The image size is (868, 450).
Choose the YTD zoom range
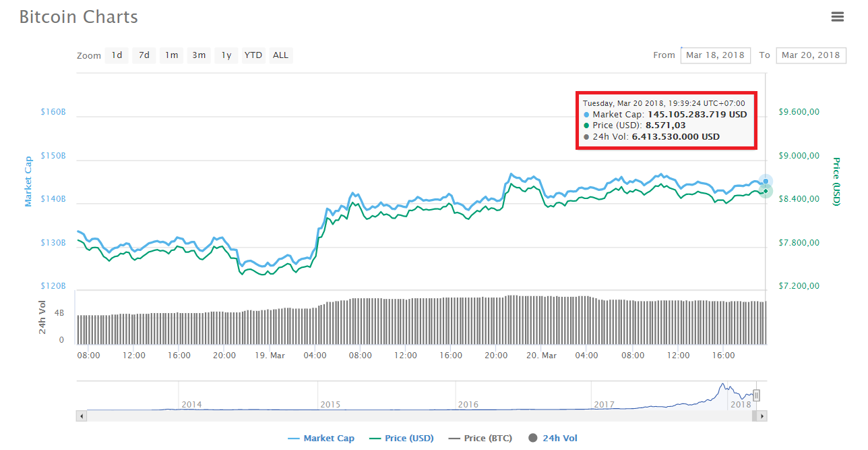[253, 55]
